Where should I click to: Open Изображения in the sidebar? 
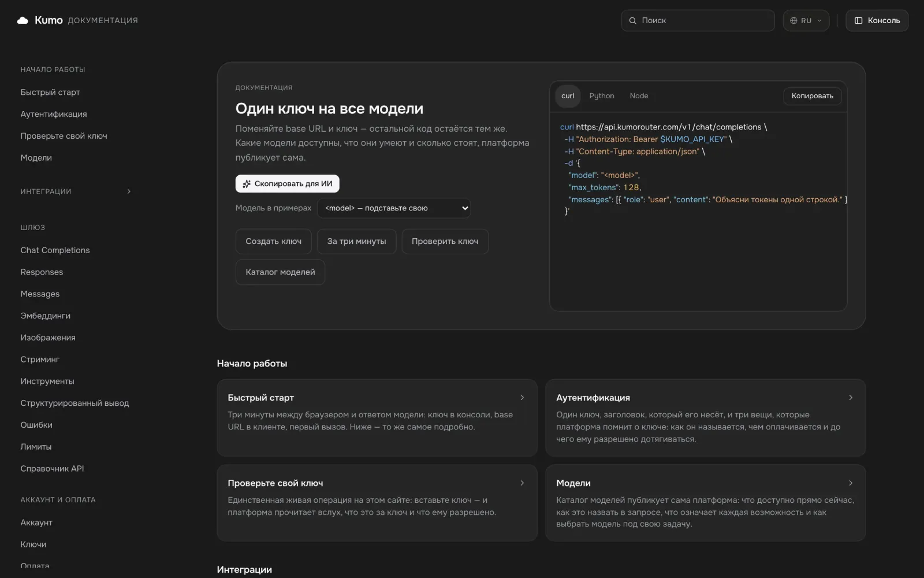[48, 338]
